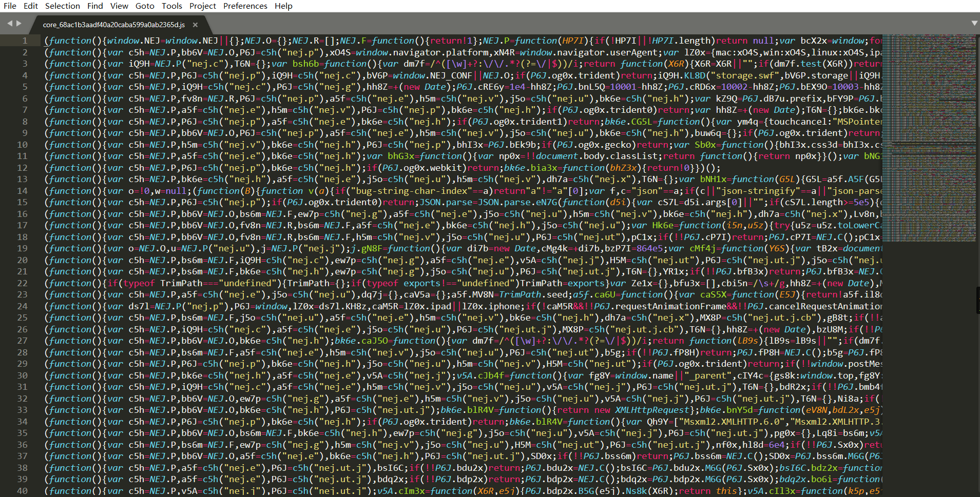Viewport: 980px width, 497px height.
Task: Close the core_68ac1b3aadf40a20caba599a0ab2365d.js tab
Action: (x=195, y=25)
